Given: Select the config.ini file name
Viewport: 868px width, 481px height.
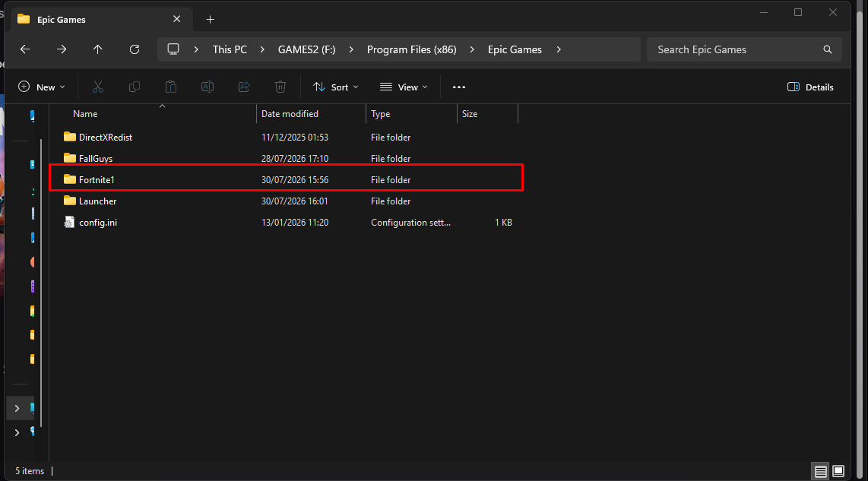Looking at the screenshot, I should tap(98, 222).
